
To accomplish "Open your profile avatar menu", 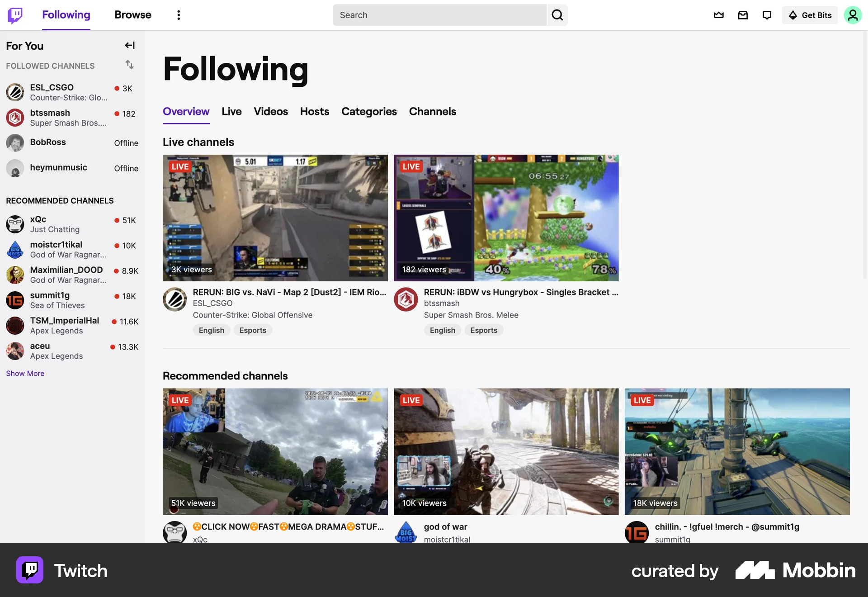I will point(853,15).
